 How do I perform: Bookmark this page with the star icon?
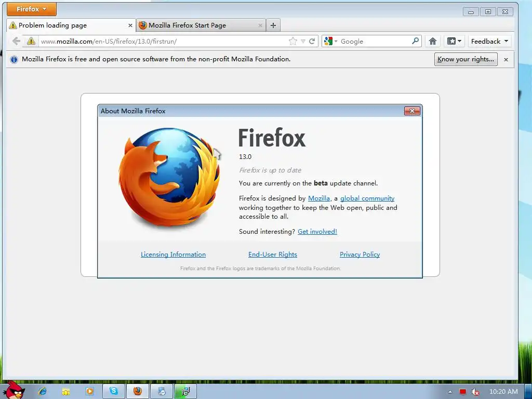[293, 42]
